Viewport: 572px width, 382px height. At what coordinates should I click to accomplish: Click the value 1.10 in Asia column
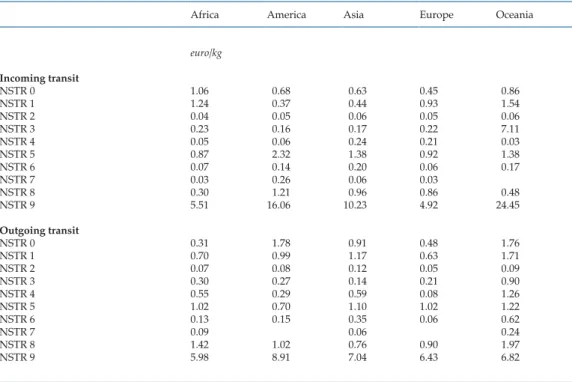point(358,306)
